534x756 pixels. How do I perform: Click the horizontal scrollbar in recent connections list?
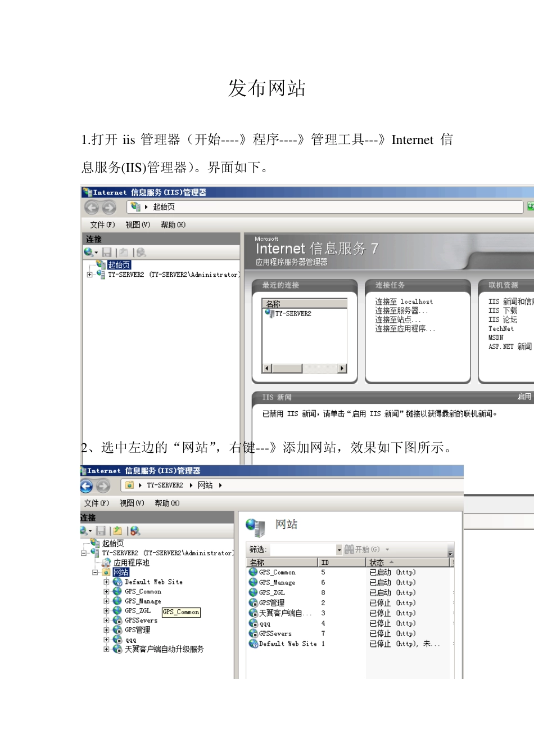pyautogui.click(x=304, y=368)
